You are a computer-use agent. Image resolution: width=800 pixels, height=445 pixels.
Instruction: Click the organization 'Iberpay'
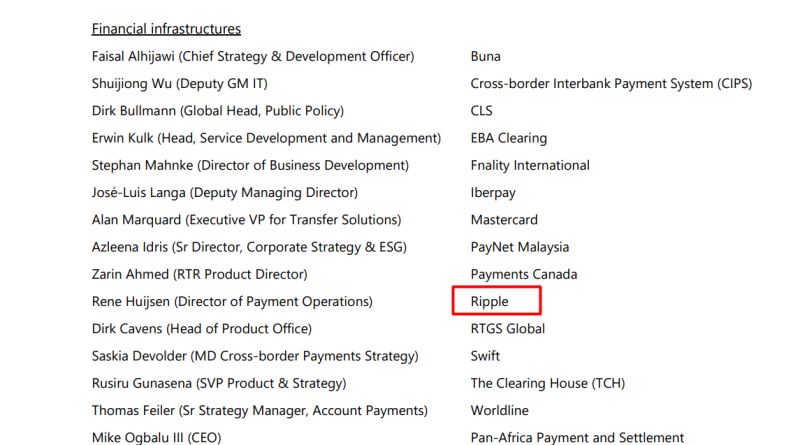493,192
